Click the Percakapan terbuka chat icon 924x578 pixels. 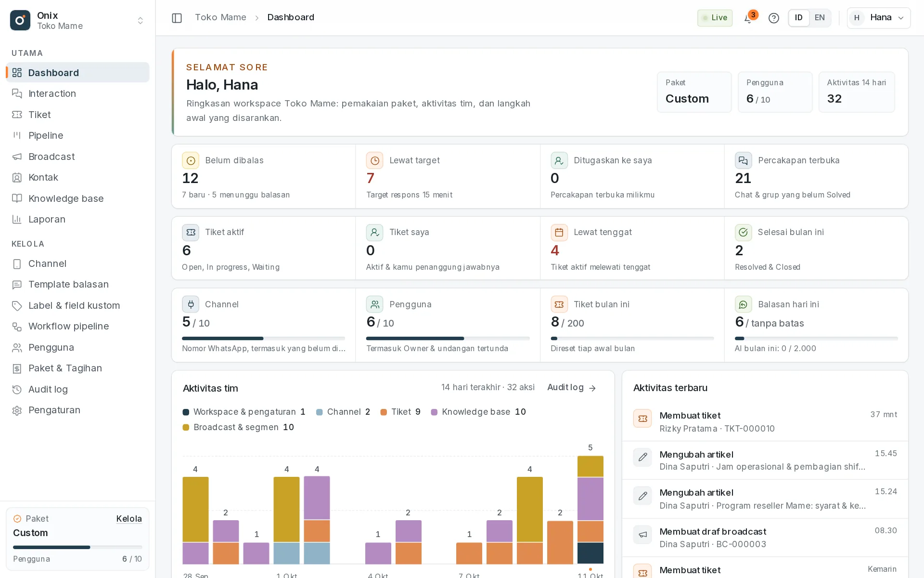click(744, 160)
